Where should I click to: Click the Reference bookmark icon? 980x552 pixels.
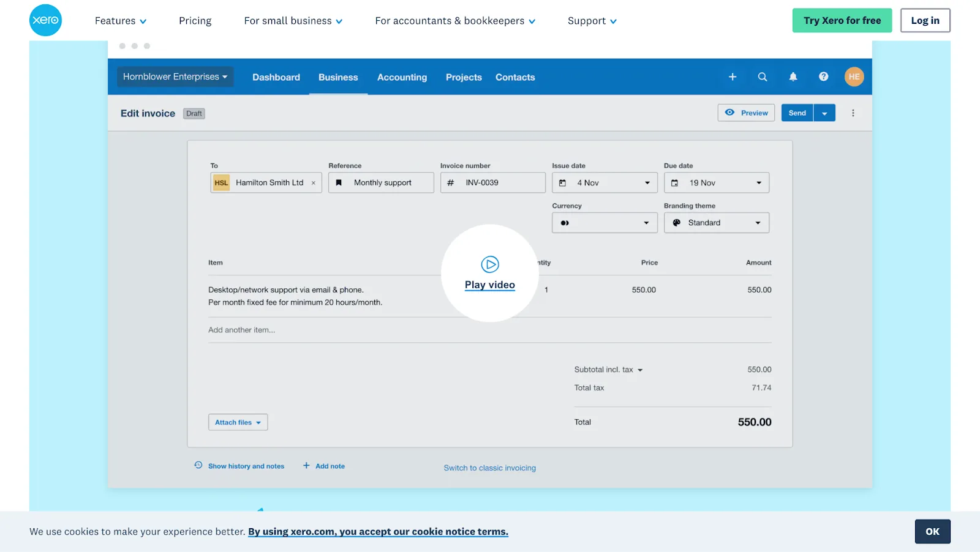coord(339,183)
